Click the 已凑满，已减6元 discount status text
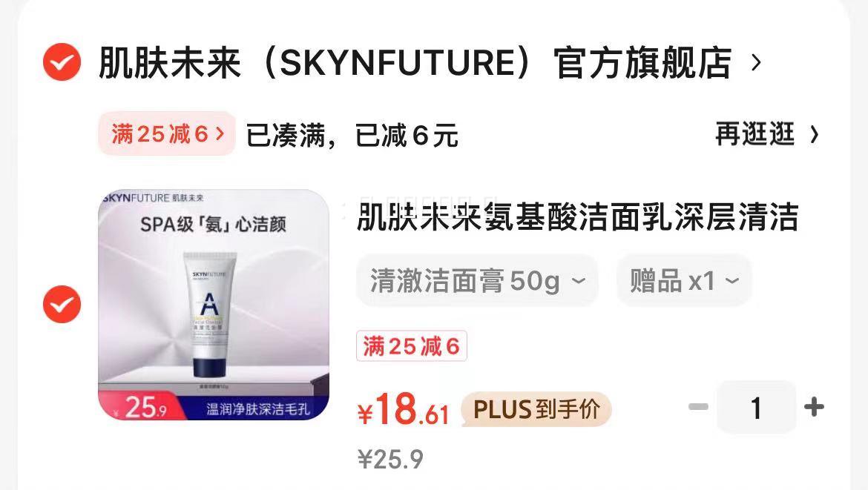868x490 pixels. click(x=352, y=136)
